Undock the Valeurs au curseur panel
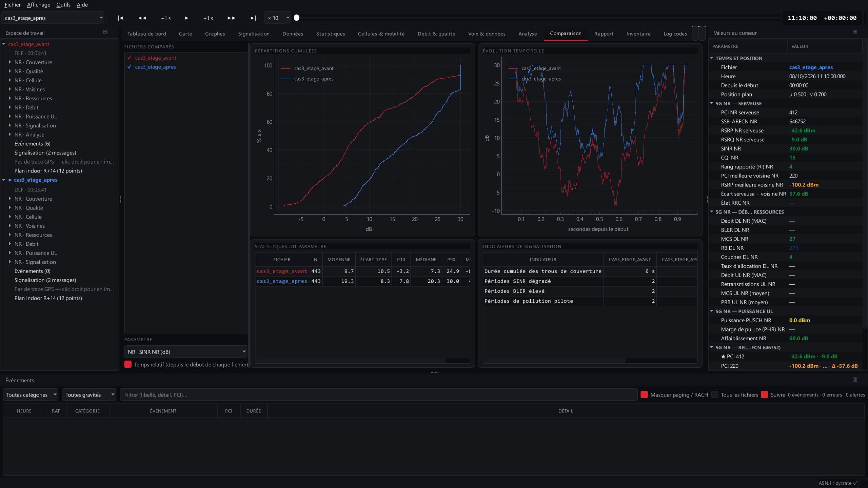Image resolution: width=868 pixels, height=488 pixels. [x=855, y=32]
